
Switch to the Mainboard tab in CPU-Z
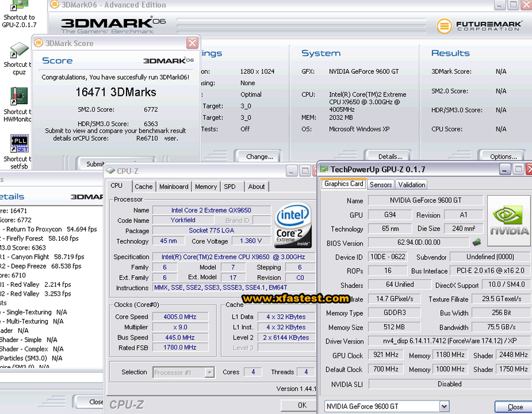coord(174,186)
